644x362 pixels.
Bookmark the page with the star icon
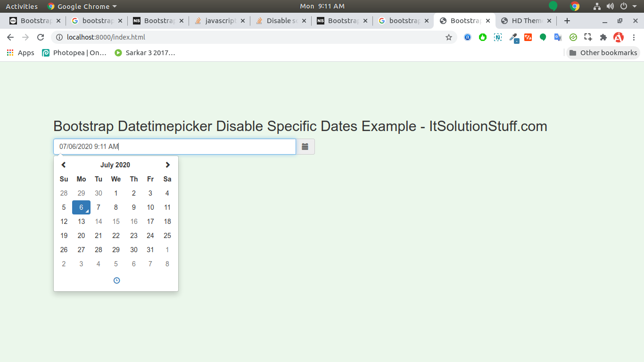(x=448, y=37)
